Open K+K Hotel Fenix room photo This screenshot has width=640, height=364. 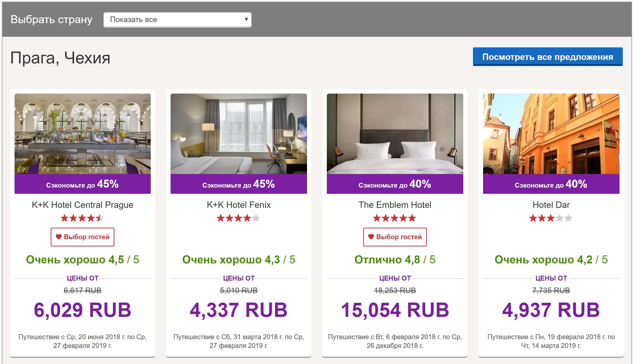click(238, 134)
